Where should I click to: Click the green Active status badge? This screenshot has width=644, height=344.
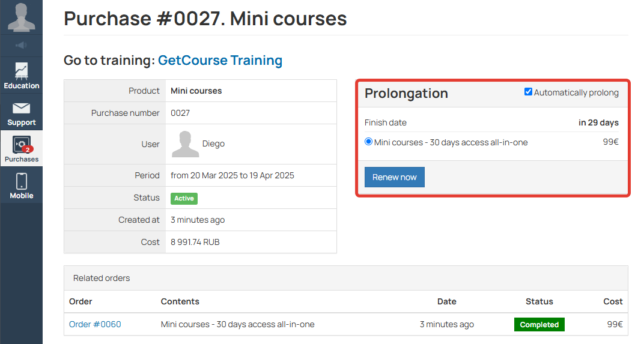184,198
